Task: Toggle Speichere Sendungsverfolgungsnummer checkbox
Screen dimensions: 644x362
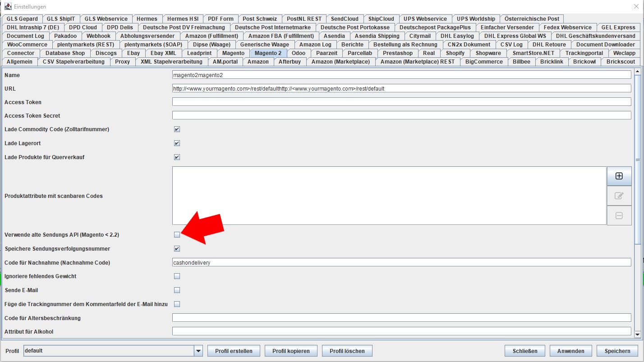Action: (177, 249)
